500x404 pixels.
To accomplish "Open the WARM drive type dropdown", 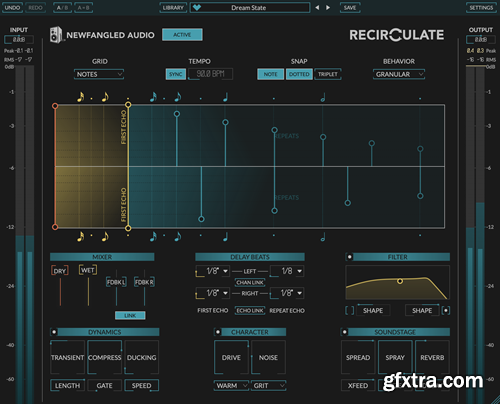I will point(231,386).
